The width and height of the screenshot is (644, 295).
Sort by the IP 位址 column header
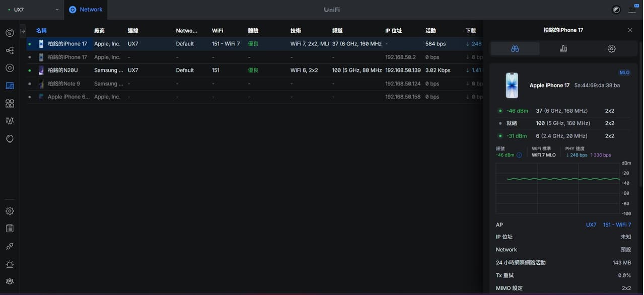pos(394,31)
